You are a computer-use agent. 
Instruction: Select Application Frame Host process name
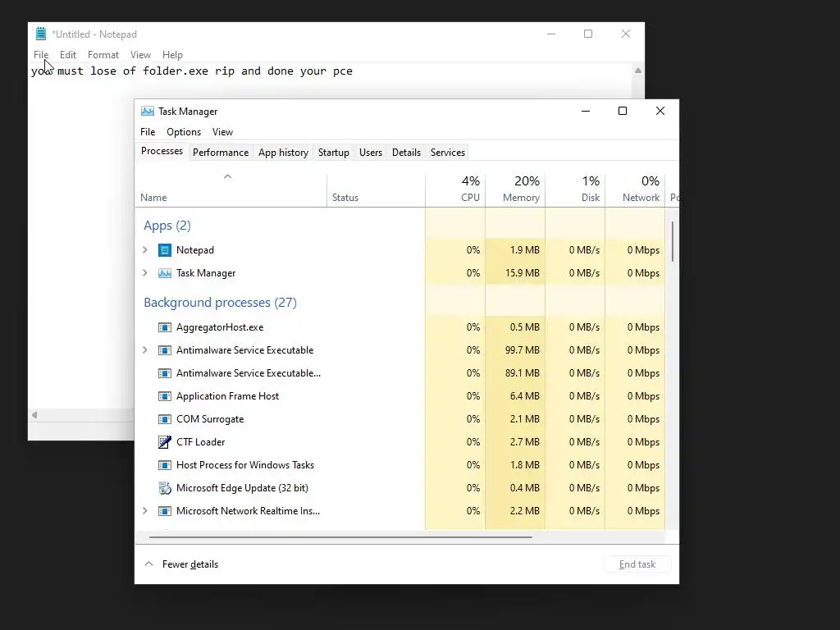(228, 396)
